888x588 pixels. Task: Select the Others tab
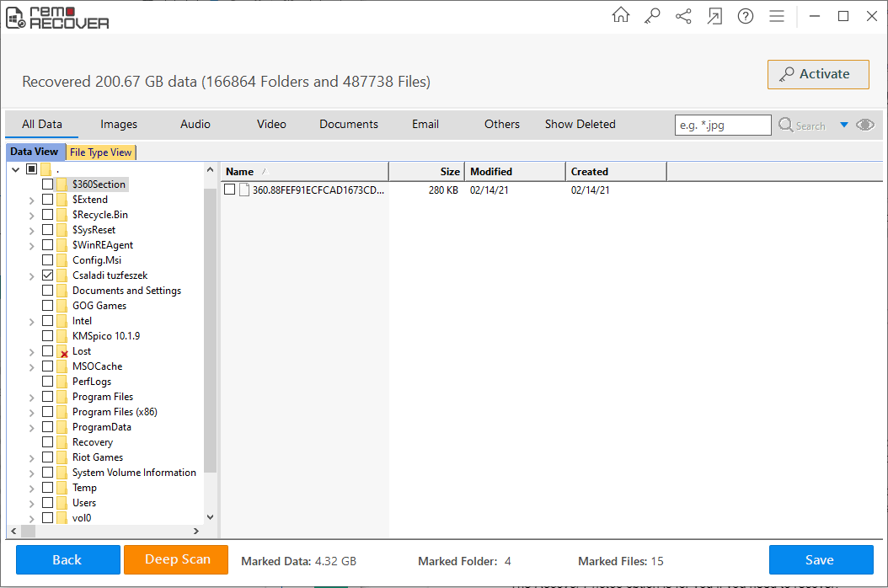(502, 124)
